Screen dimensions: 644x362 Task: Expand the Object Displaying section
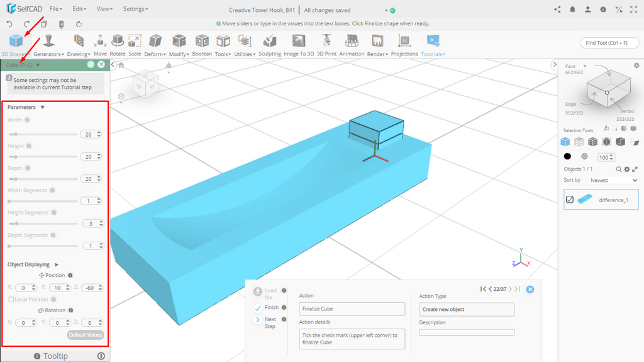pos(57,264)
